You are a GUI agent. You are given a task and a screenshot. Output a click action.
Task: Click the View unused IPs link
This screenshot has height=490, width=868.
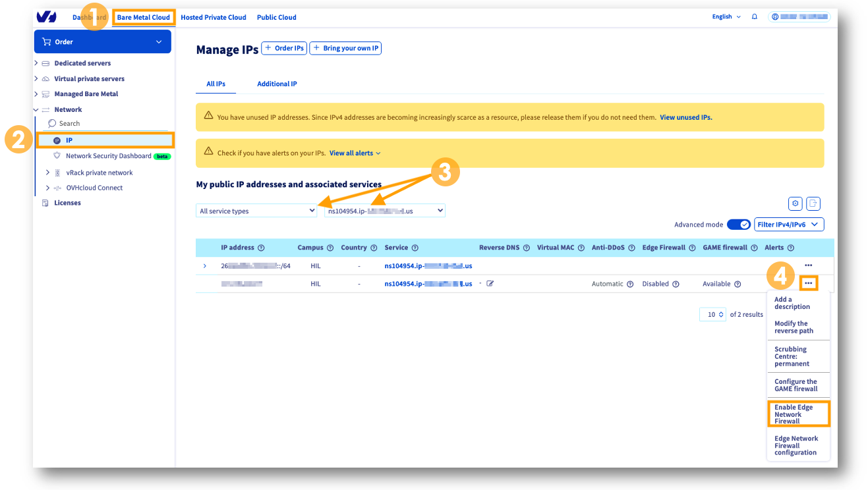(x=685, y=117)
